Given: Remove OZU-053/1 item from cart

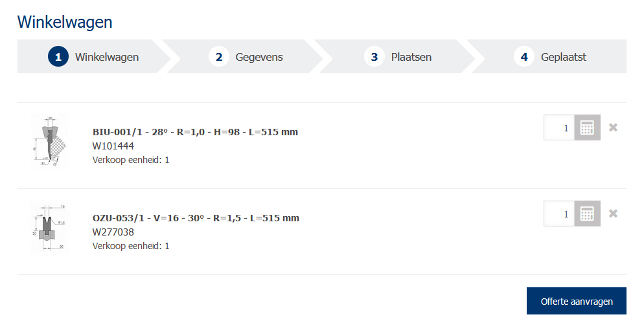Looking at the screenshot, I should 613,214.
